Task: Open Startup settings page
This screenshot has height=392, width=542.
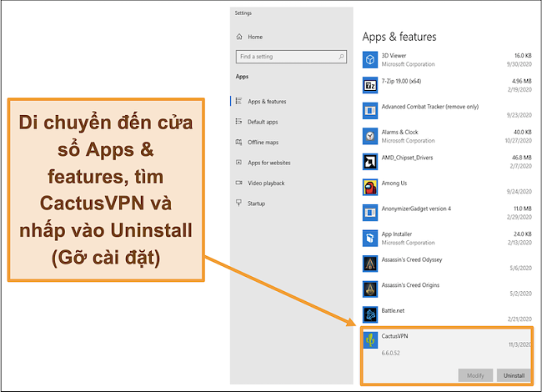Action: 256,204
